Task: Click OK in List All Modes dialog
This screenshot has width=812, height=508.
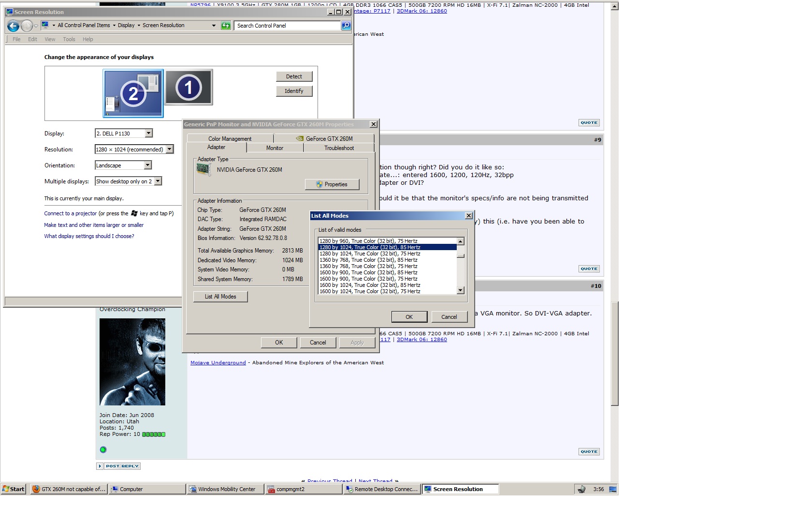Action: pos(409,317)
